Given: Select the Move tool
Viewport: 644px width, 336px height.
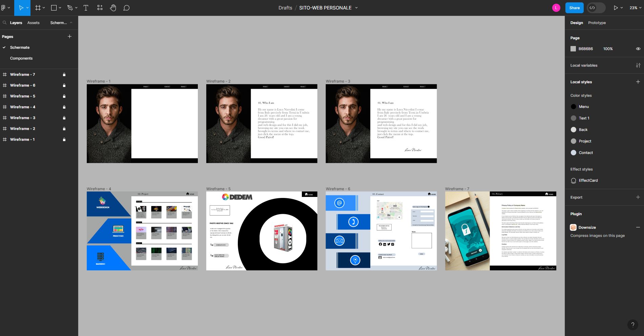Looking at the screenshot, I should click(21, 8).
